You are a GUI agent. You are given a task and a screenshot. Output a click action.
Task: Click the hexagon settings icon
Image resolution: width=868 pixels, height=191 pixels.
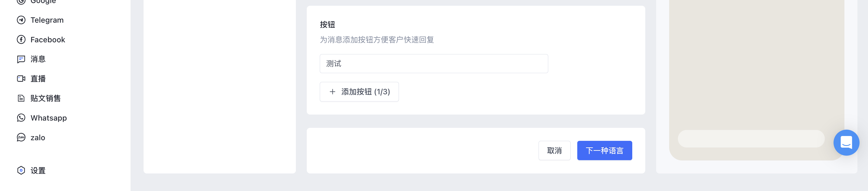[x=21, y=170]
